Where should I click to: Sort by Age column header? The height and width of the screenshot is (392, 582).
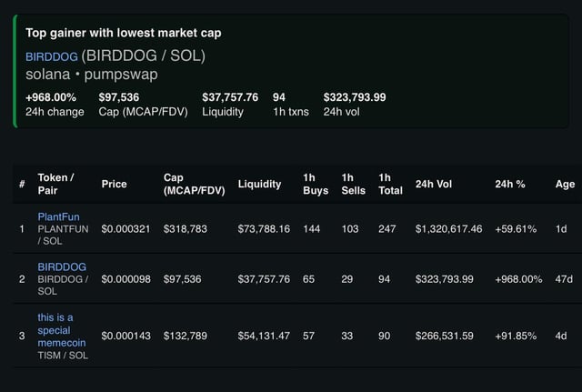[565, 184]
